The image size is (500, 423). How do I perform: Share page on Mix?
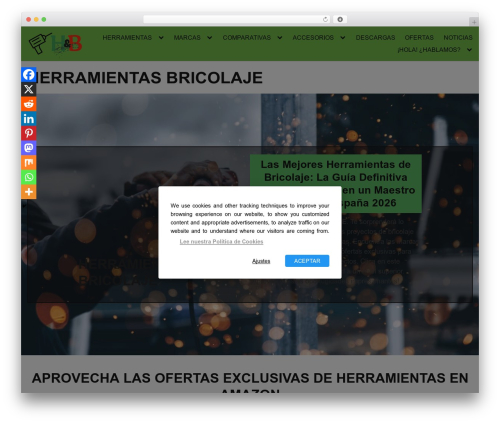29,162
